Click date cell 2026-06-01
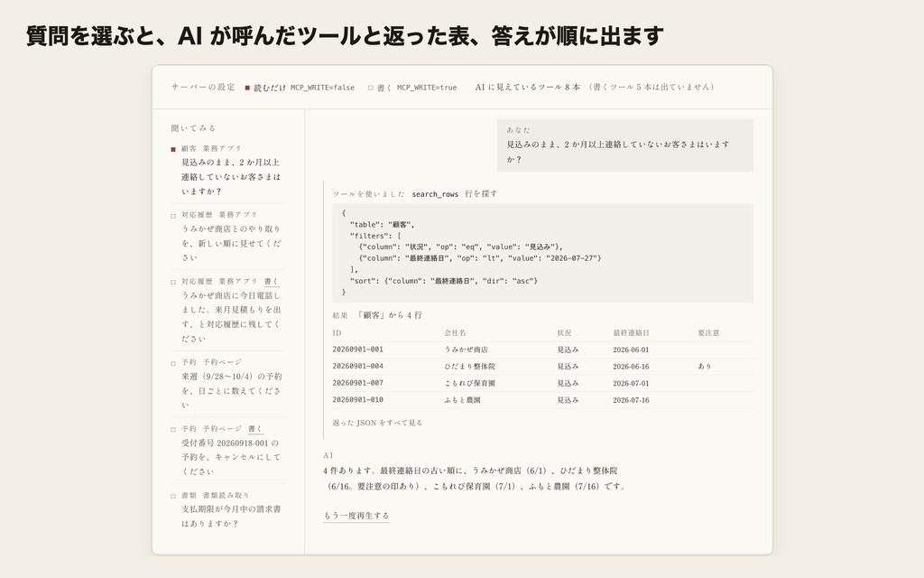The height and width of the screenshot is (578, 924). click(631, 350)
